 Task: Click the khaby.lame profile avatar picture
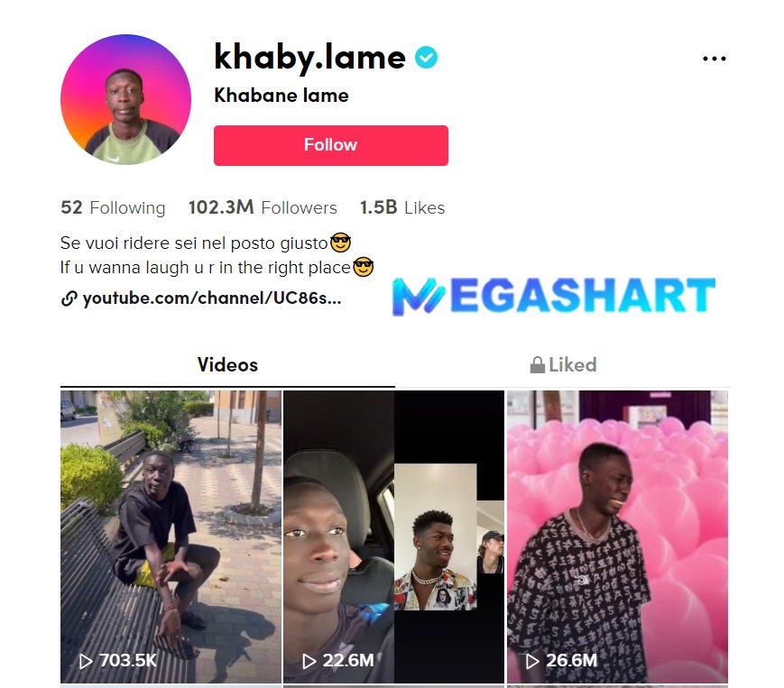125,99
